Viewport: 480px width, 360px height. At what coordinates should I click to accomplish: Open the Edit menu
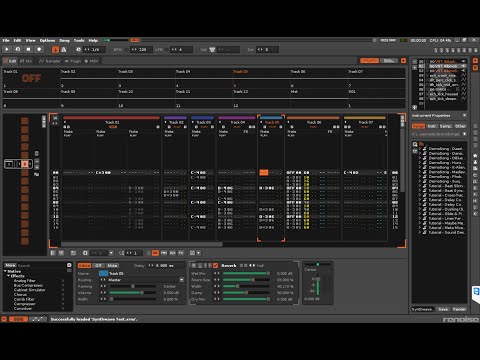17,40
